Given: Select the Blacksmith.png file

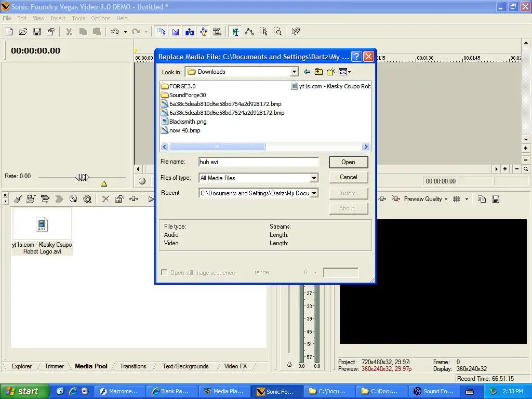Looking at the screenshot, I should (x=183, y=122).
